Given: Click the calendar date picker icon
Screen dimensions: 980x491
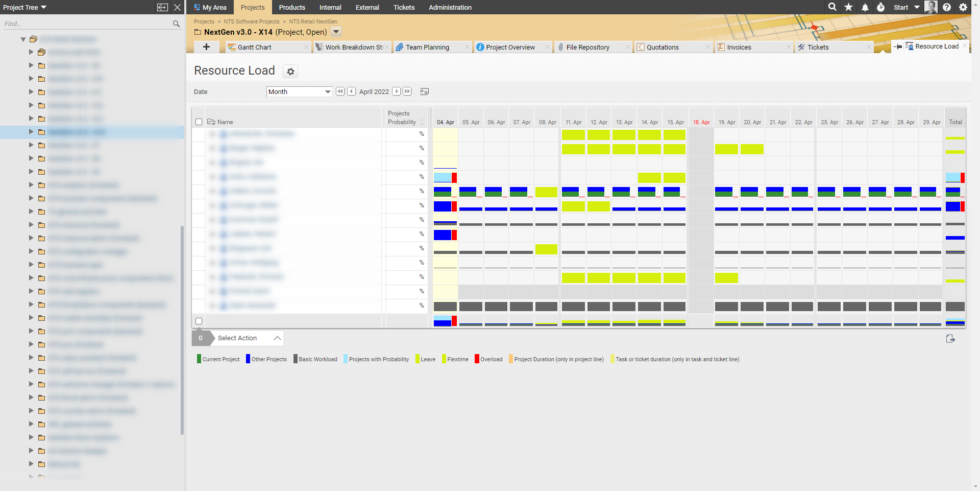Looking at the screenshot, I should tap(424, 91).
